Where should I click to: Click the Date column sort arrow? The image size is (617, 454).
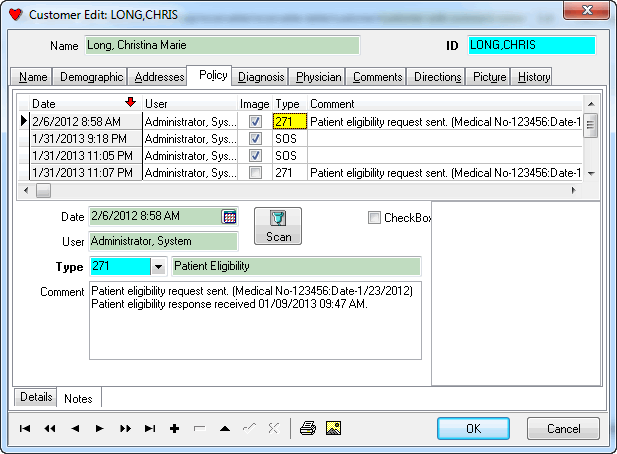coord(129,102)
